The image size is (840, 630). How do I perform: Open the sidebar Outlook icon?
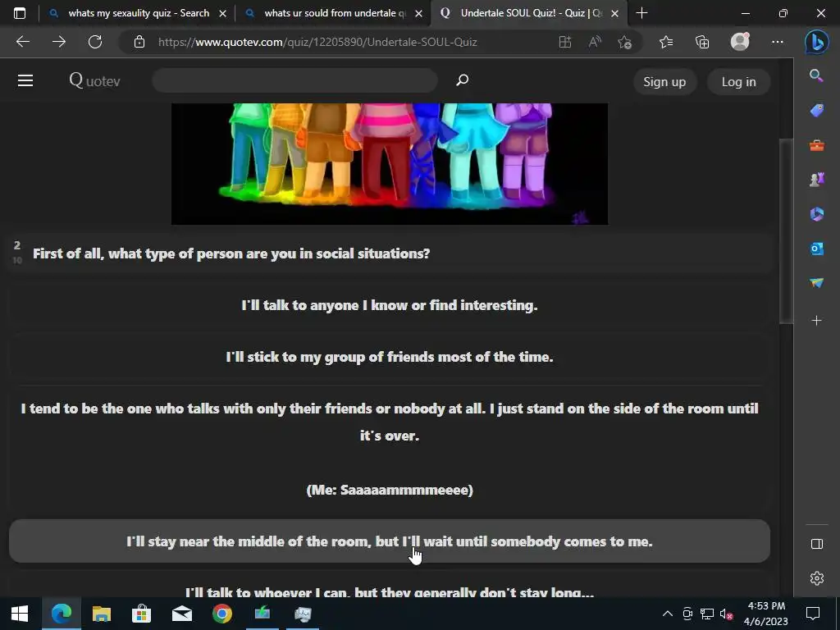pyautogui.click(x=816, y=249)
